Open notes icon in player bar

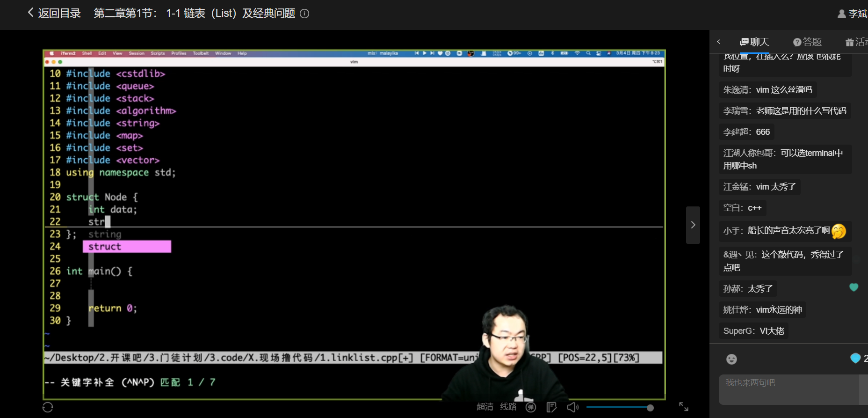(551, 407)
